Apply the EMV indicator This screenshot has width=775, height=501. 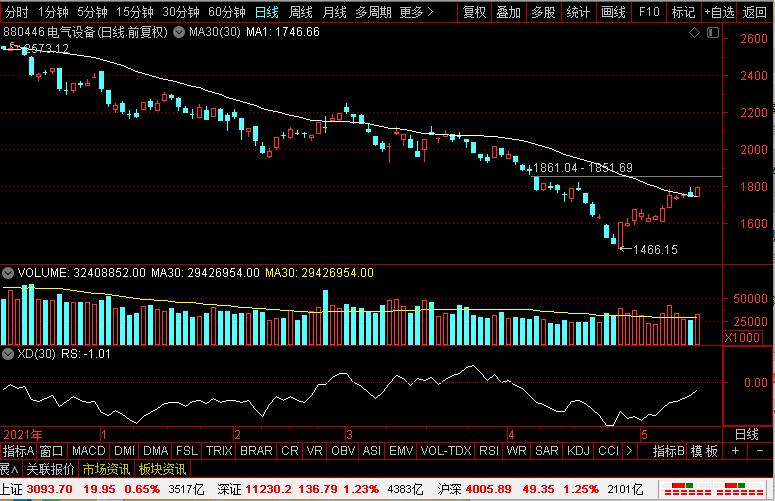[x=401, y=451]
